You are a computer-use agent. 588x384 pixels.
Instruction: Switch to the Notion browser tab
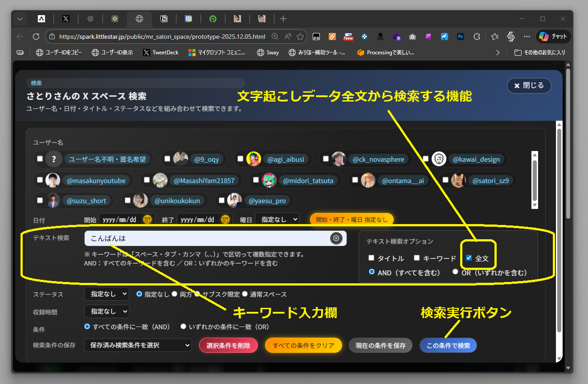164,19
